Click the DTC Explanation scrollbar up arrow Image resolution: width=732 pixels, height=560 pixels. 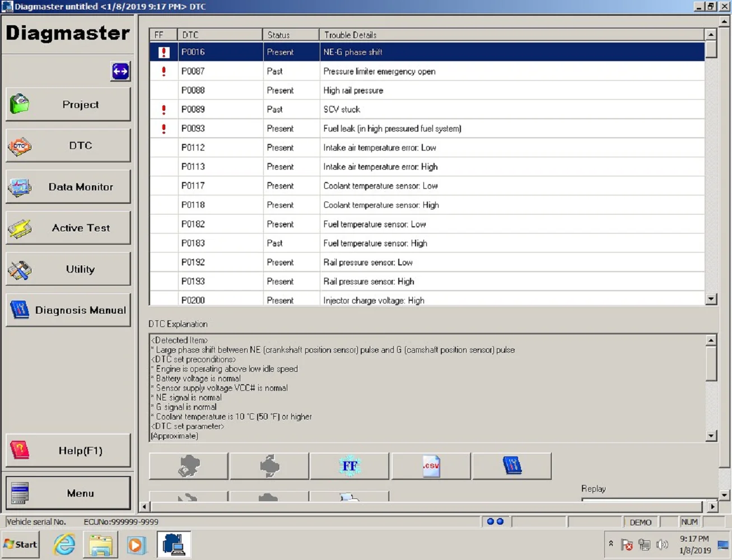711,340
